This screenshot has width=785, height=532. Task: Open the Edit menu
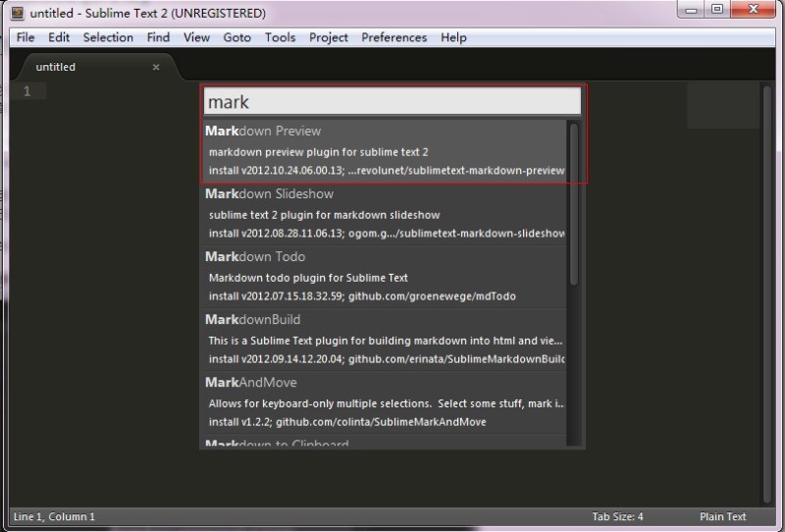point(59,37)
